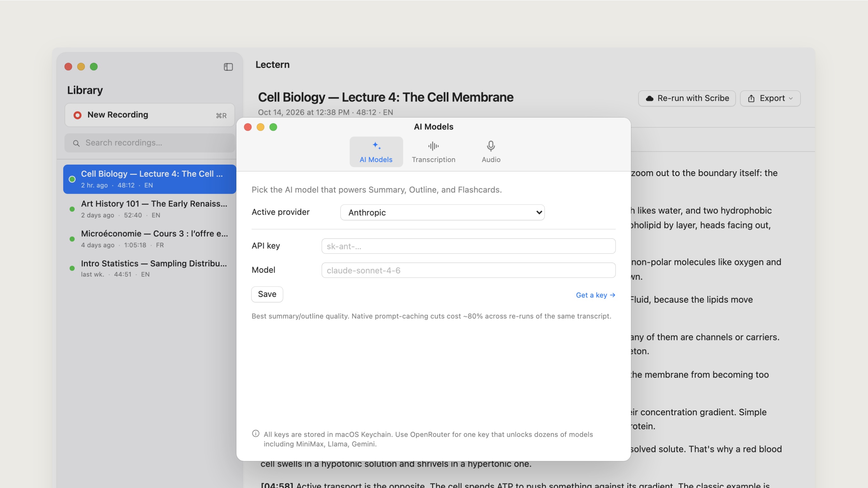This screenshot has height=488, width=868.
Task: Click the Lectern app title
Action: point(272,65)
